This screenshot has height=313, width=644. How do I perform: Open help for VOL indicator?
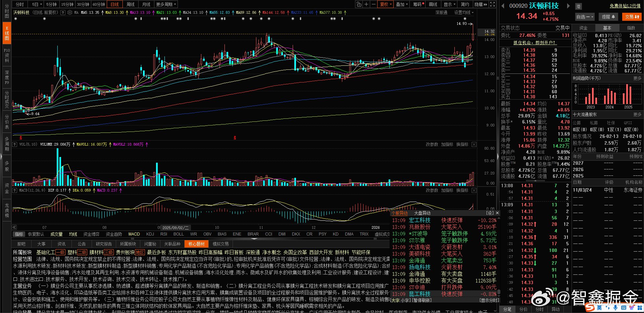coord(15,144)
